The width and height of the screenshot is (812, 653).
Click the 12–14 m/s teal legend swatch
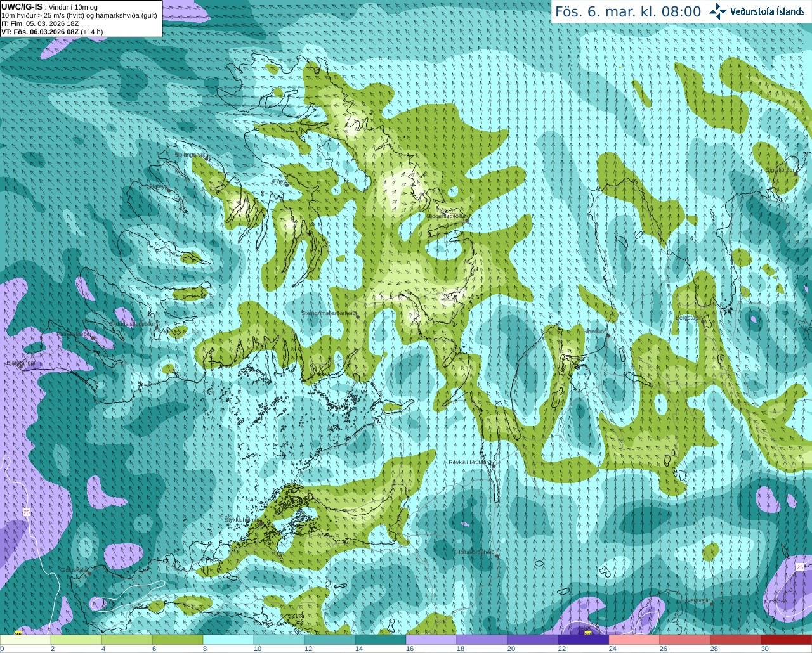click(x=330, y=640)
